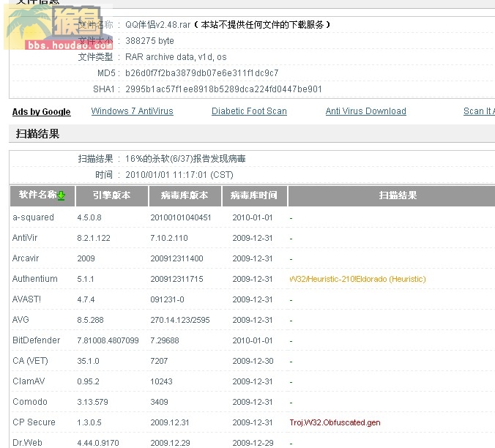Click the Authentium row name
This screenshot has width=495, height=448.
point(34,279)
